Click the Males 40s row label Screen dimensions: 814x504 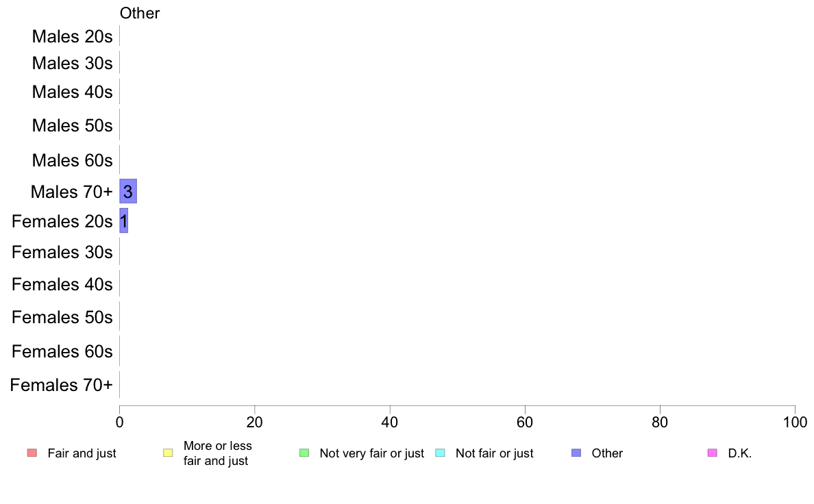tap(72, 92)
